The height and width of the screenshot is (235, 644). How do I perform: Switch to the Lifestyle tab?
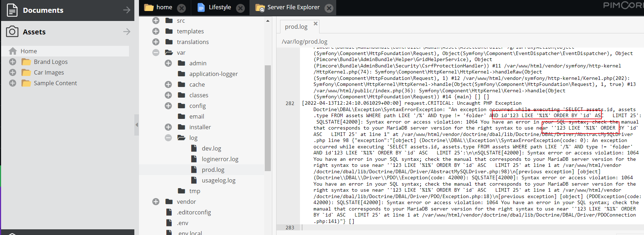pos(220,7)
